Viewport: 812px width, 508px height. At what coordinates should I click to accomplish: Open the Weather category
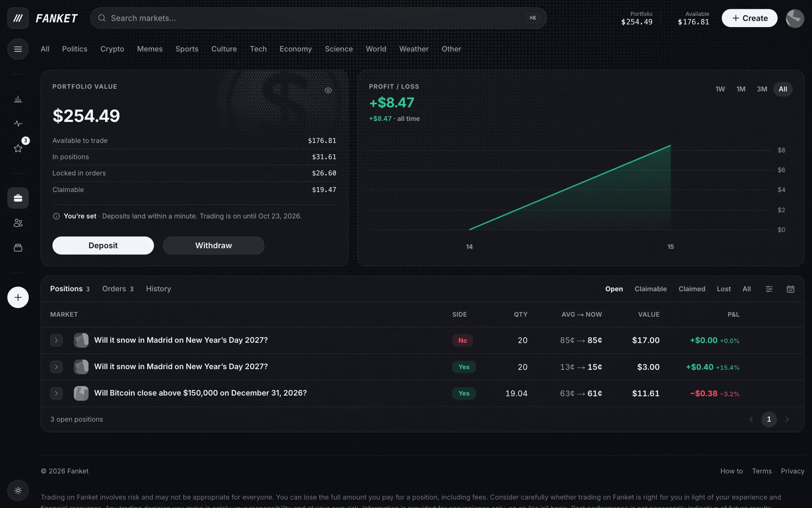coord(414,49)
